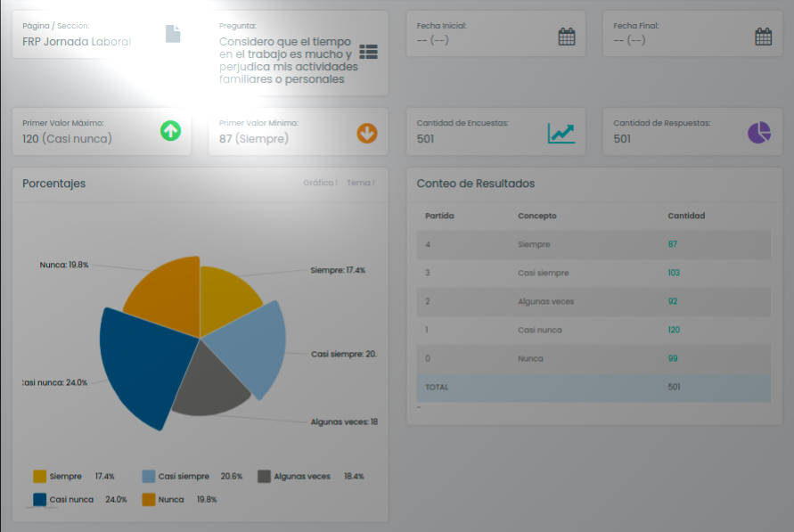Expand the Tema theme dropdown
This screenshot has height=532, width=794.
[360, 183]
